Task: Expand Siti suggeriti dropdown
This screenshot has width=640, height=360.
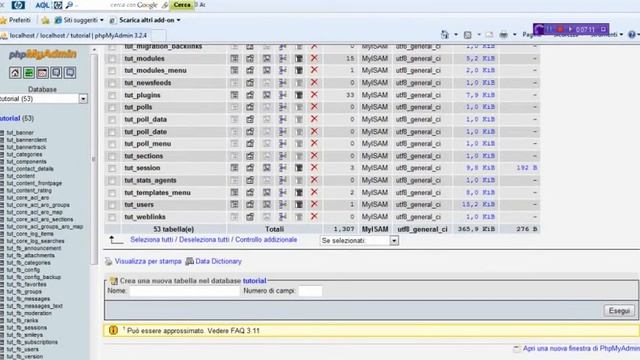Action: click(102, 20)
